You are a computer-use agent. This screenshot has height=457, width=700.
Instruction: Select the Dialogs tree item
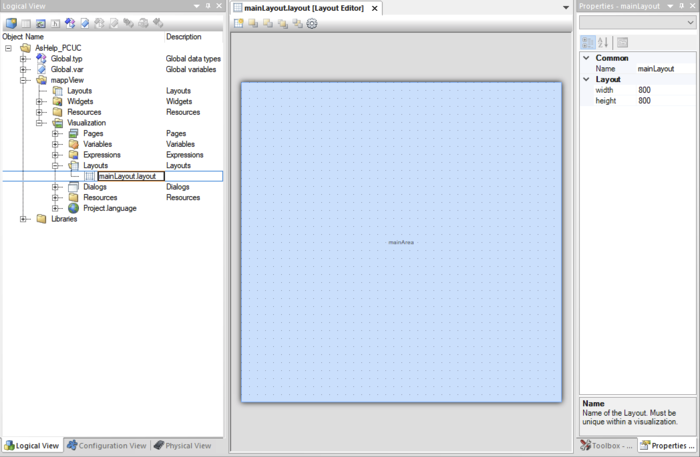[x=95, y=187]
